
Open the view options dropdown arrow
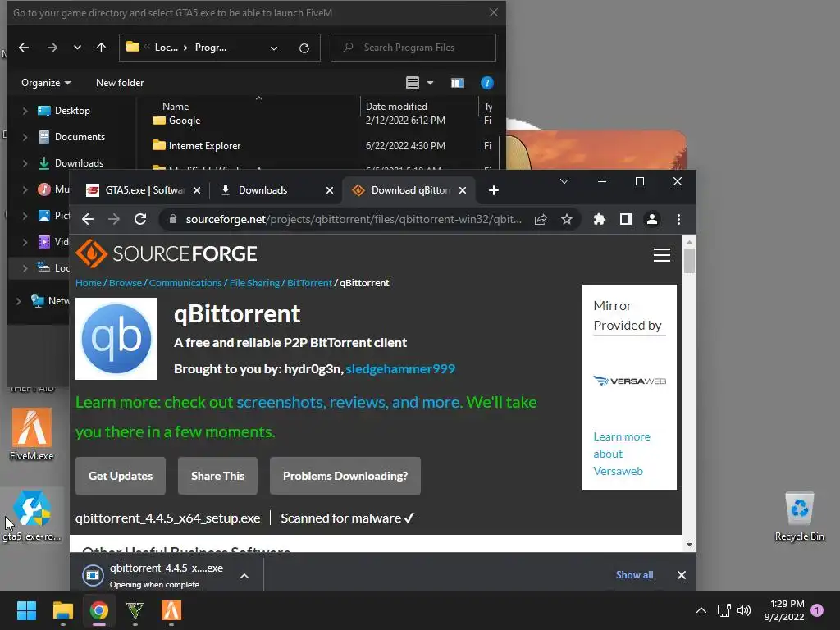[430, 83]
